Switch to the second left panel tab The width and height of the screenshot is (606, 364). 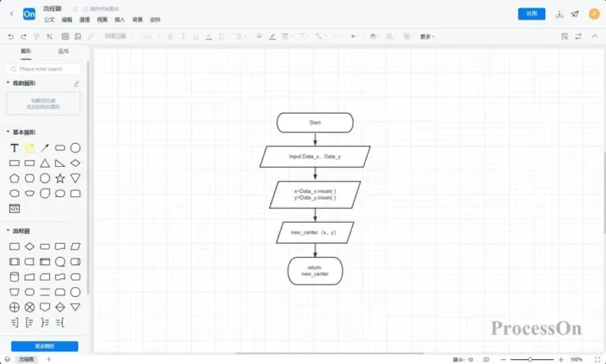pyautogui.click(x=63, y=51)
